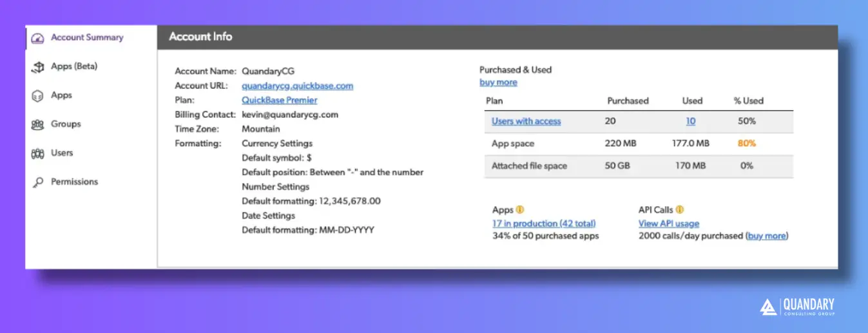
Task: Open the 17 in production (42 total) link
Action: pos(544,224)
